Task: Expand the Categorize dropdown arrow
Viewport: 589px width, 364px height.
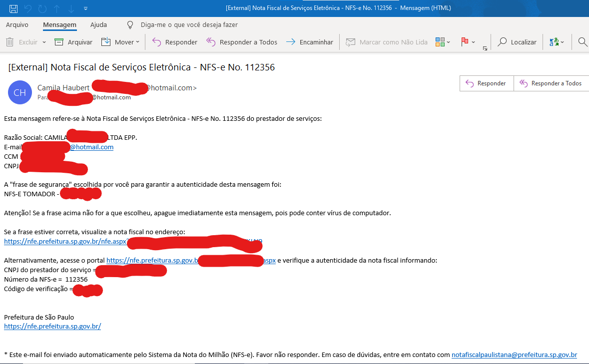Action: (x=448, y=42)
